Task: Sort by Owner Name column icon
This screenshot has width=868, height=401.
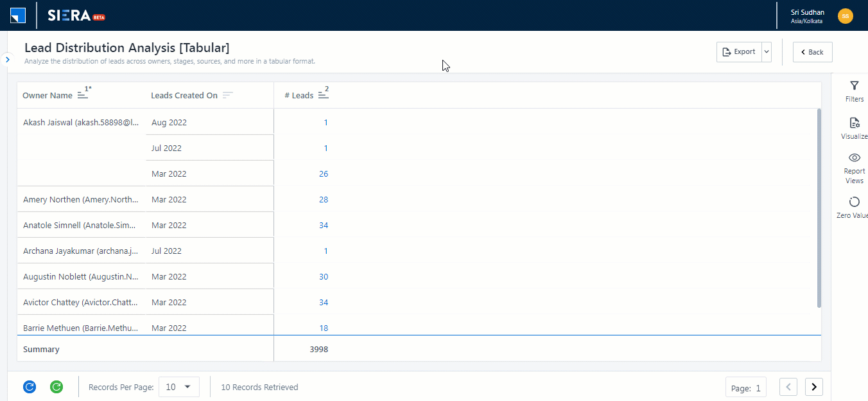Action: tap(82, 95)
